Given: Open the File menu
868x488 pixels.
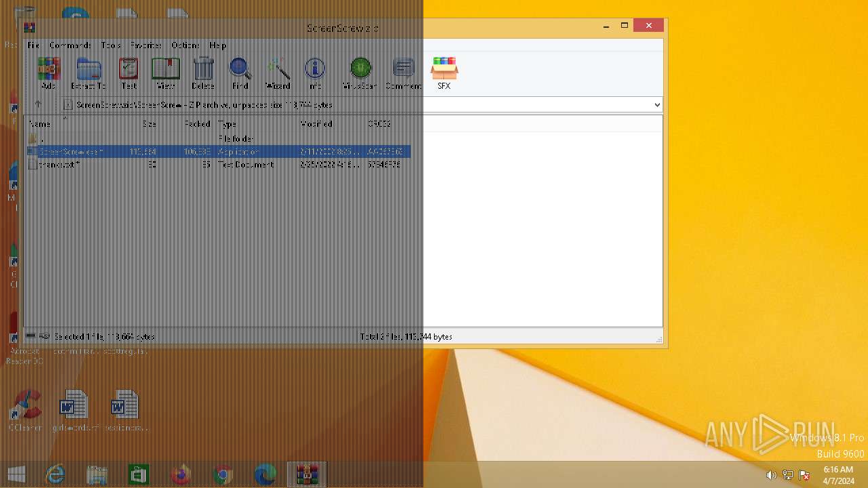Looking at the screenshot, I should (x=34, y=45).
